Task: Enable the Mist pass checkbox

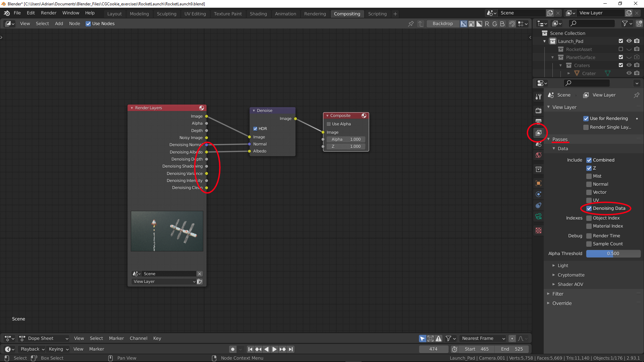Action: [589, 176]
